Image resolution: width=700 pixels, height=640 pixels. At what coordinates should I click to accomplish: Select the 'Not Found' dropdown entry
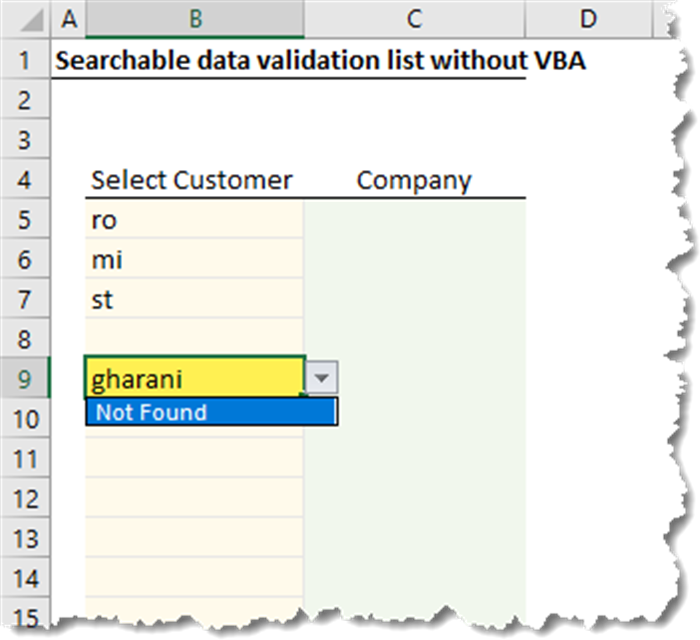[211, 412]
